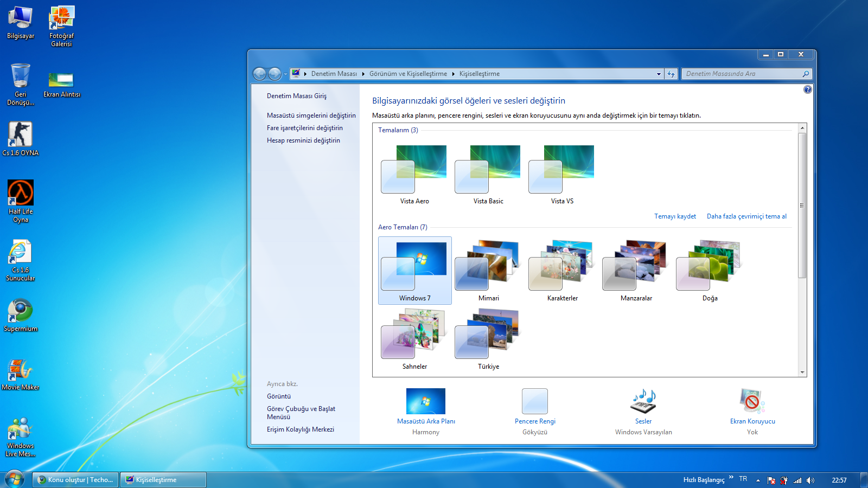Click the Kişiselleştirme breadcrumb
Image resolution: width=868 pixels, height=488 pixels.
[x=480, y=74]
